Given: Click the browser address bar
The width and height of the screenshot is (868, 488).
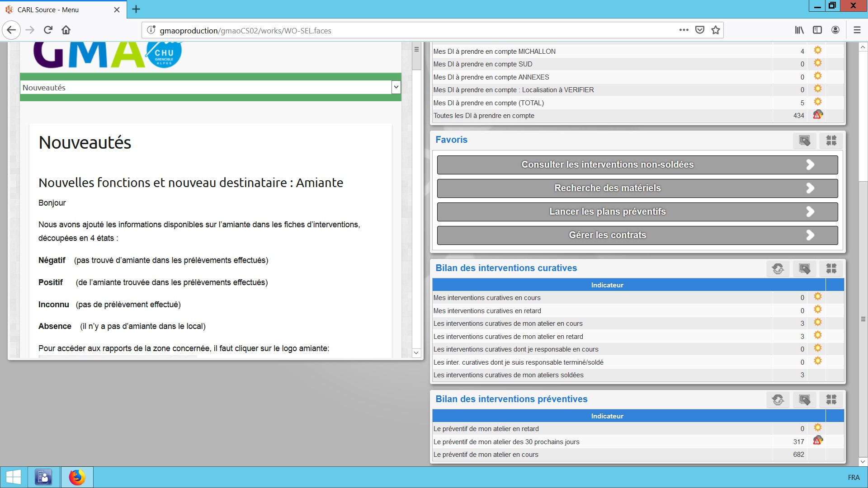Looking at the screenshot, I should pos(407,31).
